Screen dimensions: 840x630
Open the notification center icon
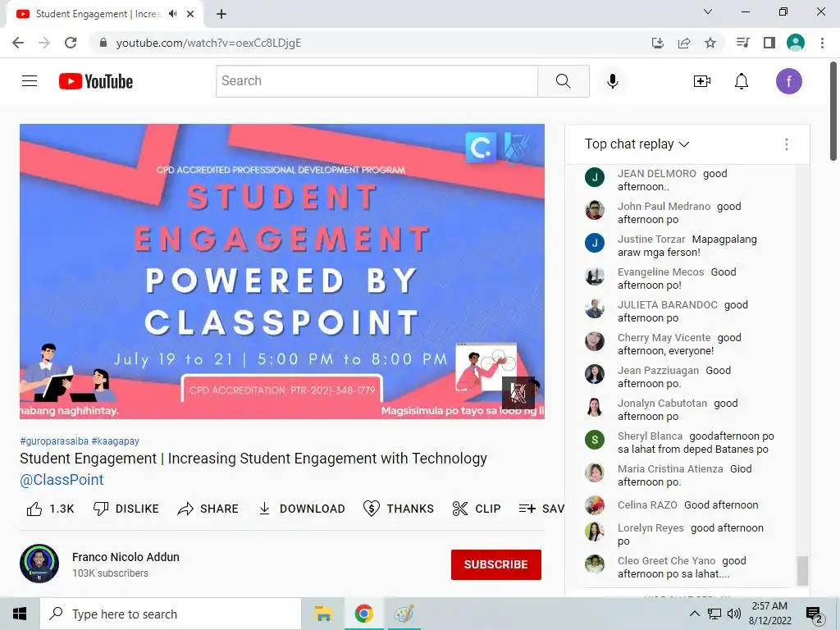(815, 615)
